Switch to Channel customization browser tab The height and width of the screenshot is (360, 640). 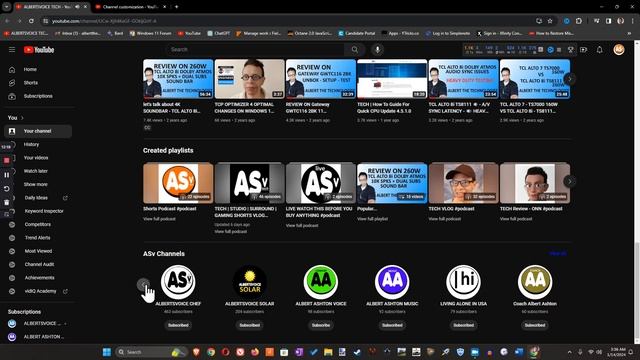click(x=130, y=7)
